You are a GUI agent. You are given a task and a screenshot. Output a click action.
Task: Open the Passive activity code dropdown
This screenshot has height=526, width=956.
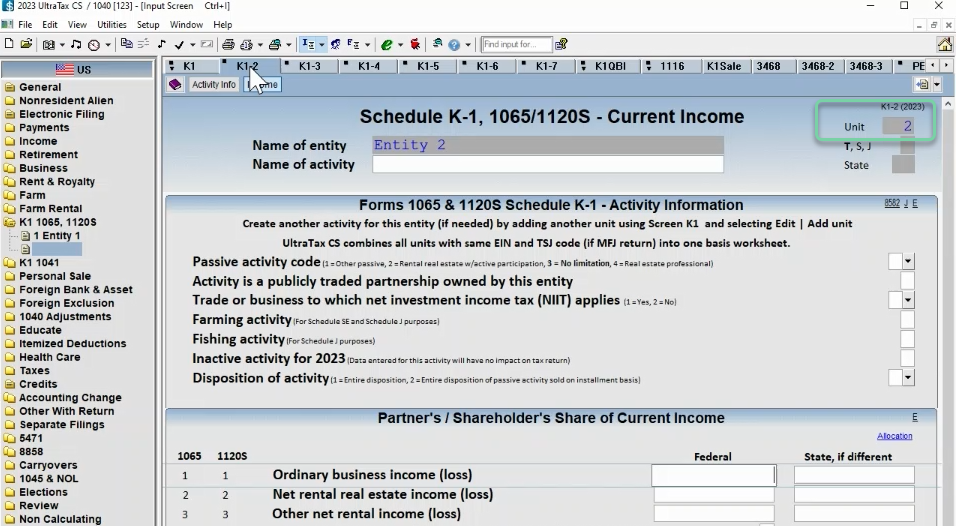tap(908, 262)
